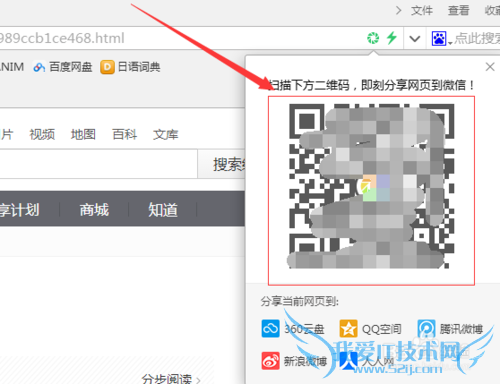Open the NIM bookmark
Screen dimensions: 500x384
(12, 67)
